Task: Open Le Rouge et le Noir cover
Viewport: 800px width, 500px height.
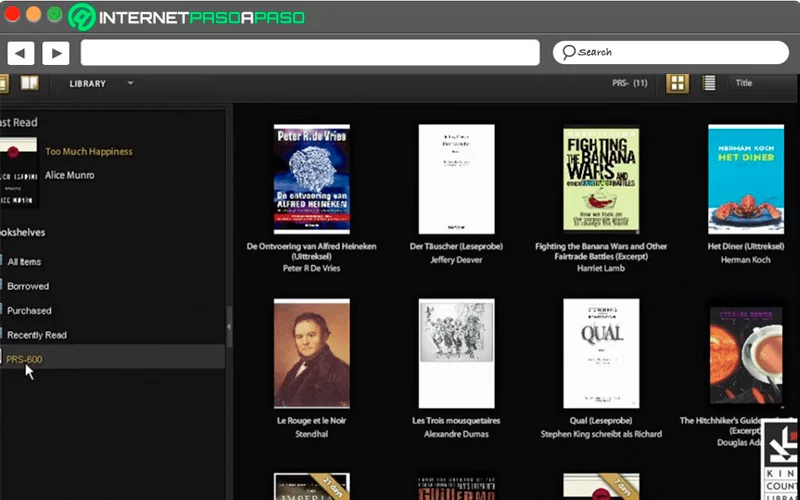Action: (x=311, y=353)
